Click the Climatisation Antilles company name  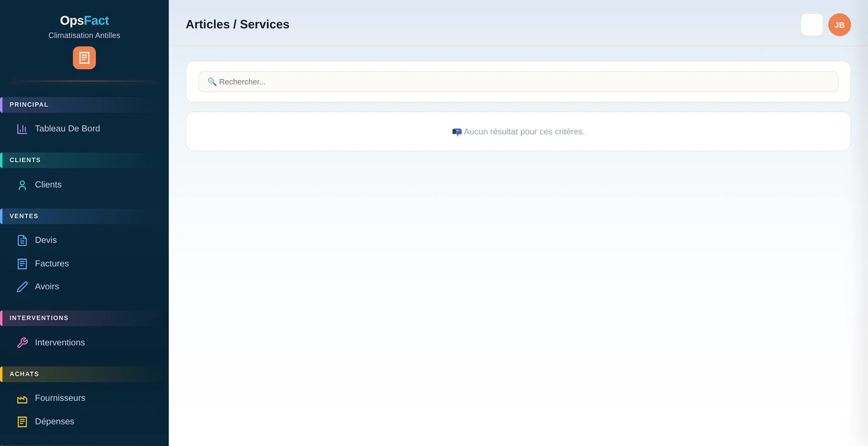pos(84,36)
